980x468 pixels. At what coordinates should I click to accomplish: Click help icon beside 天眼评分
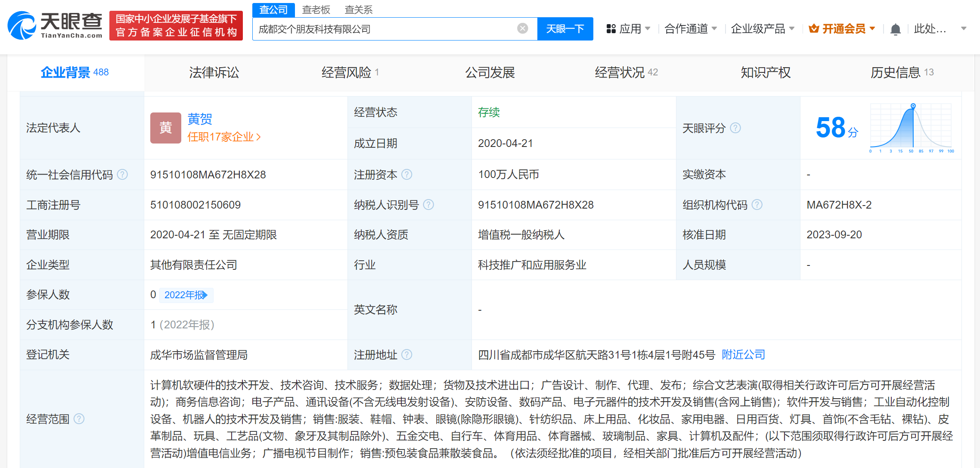735,128
